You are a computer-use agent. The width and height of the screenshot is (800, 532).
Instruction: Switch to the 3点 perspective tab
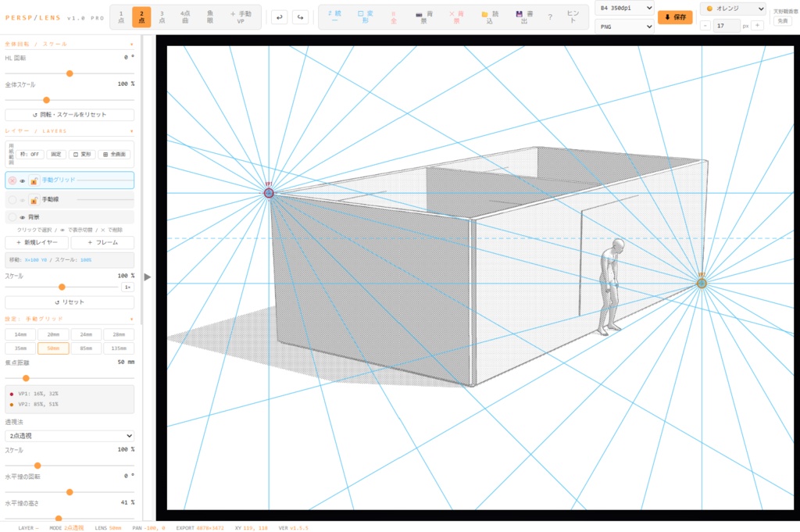coord(162,17)
